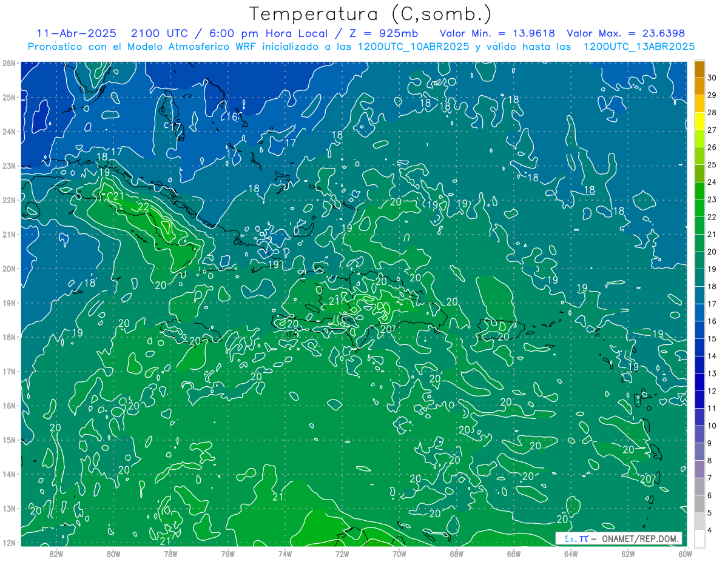Click the color scale label '29'
Screen dimensions: 728x562
click(712, 95)
